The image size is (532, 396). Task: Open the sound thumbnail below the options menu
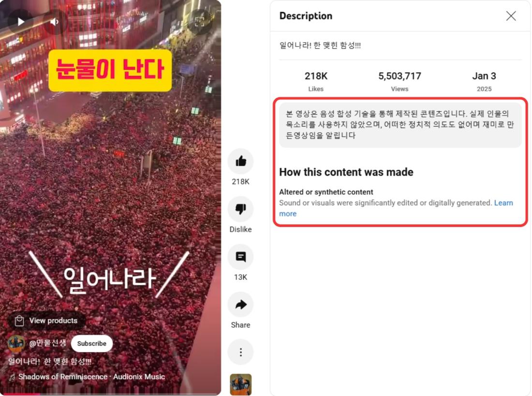[x=240, y=384]
